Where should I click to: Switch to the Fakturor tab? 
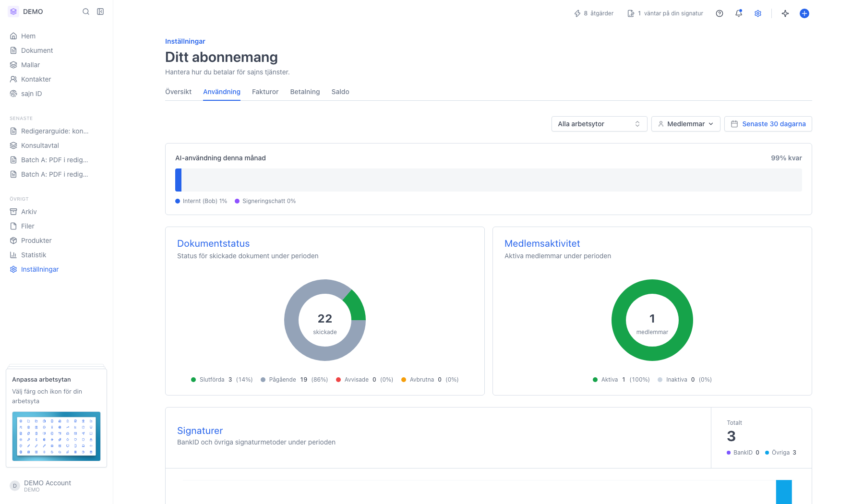(x=265, y=92)
